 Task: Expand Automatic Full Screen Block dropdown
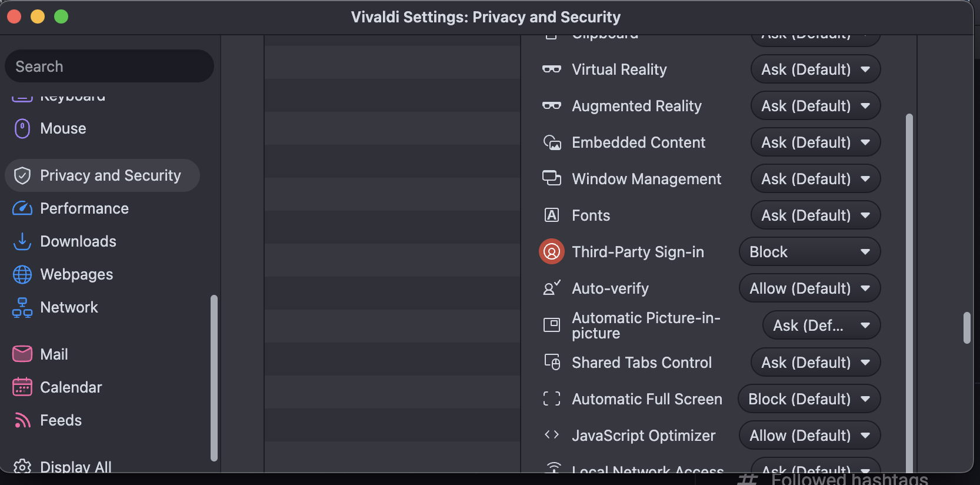809,399
